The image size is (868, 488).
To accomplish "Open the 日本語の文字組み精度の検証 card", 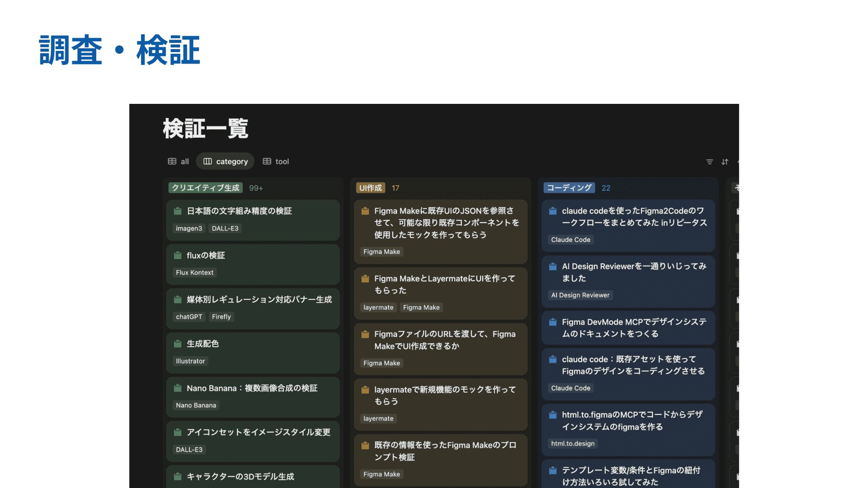I will click(x=239, y=211).
